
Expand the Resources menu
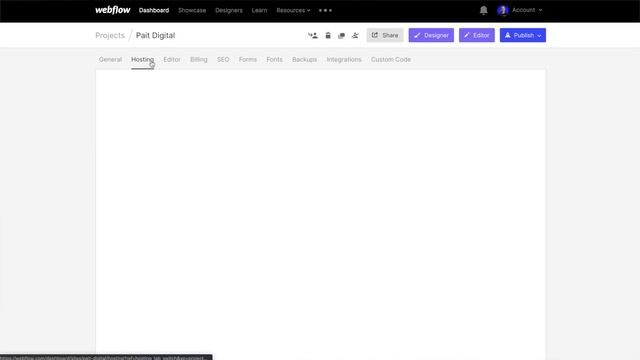point(293,10)
